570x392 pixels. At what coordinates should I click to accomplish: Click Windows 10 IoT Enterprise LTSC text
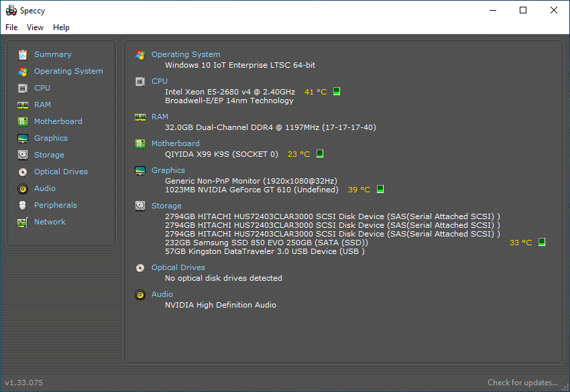pyautogui.click(x=240, y=65)
